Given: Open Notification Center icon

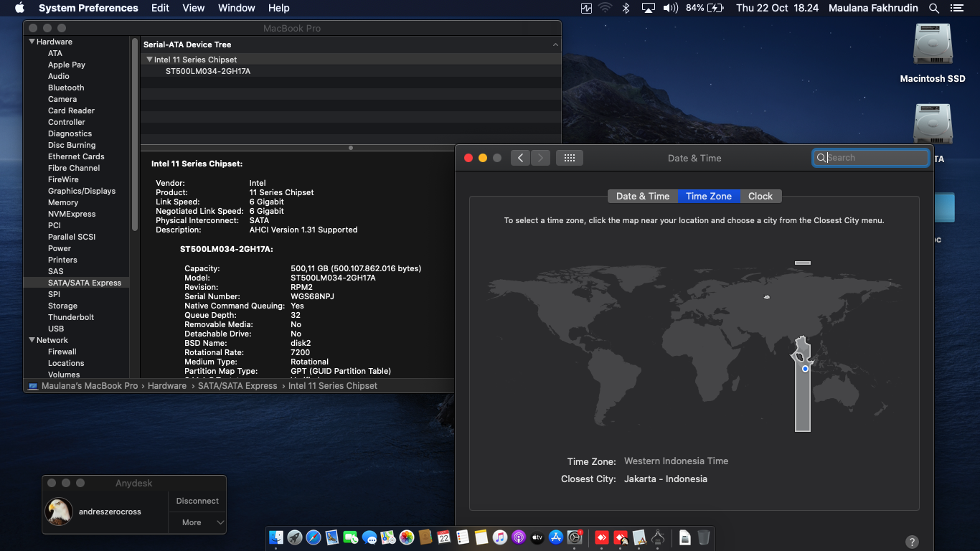Looking at the screenshot, I should coord(956,8).
